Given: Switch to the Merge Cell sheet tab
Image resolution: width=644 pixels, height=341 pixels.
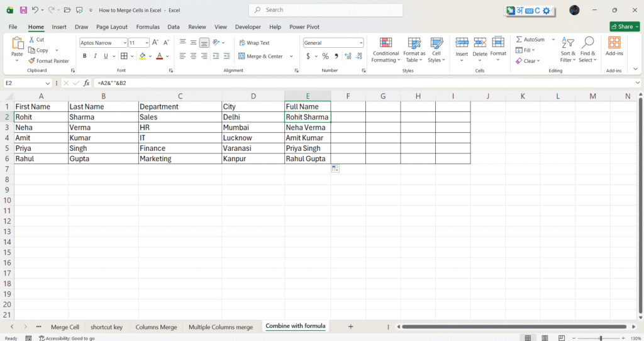Looking at the screenshot, I should tap(65, 327).
